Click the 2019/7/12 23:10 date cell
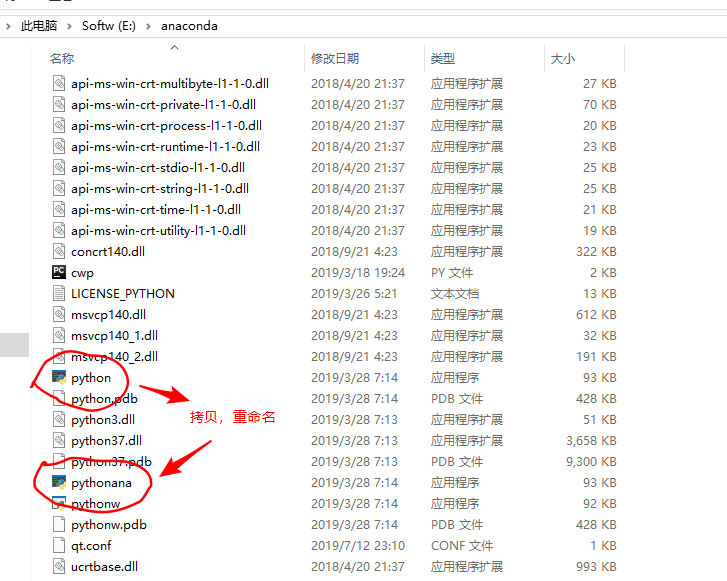The width and height of the screenshot is (727, 581). (x=358, y=545)
